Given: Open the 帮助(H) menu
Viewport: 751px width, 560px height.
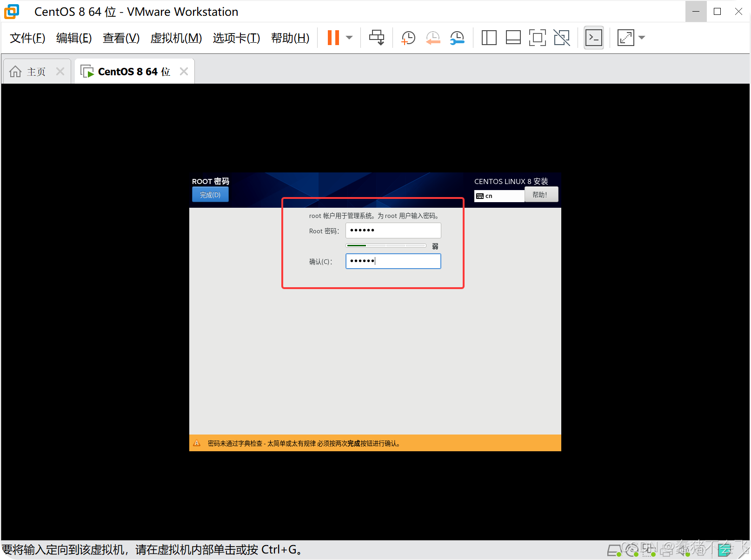Looking at the screenshot, I should tap(290, 38).
